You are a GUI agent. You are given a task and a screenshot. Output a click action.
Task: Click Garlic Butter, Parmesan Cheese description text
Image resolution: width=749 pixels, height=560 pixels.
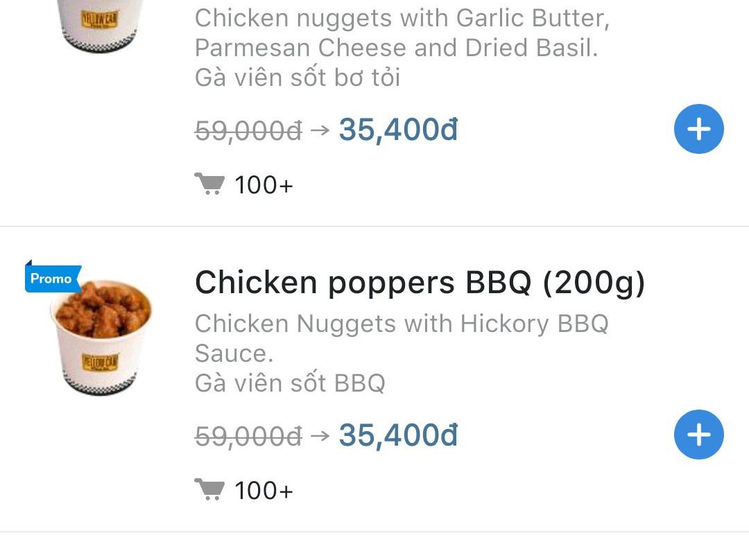402,33
